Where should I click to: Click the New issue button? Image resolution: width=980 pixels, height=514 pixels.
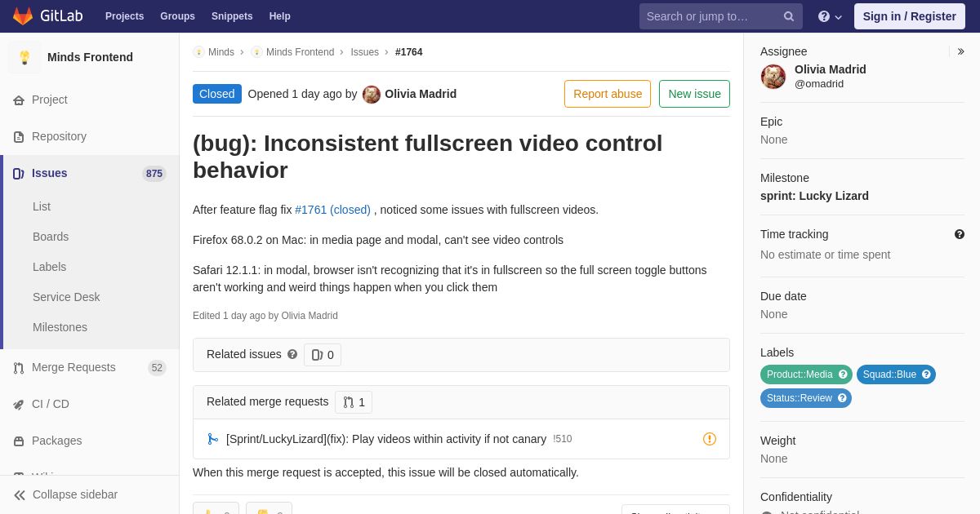[x=694, y=94]
